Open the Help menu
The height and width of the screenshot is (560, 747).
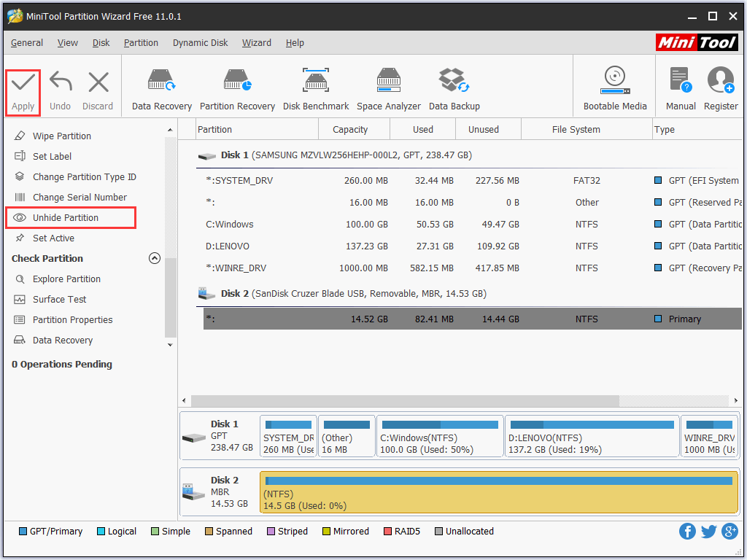coord(295,43)
